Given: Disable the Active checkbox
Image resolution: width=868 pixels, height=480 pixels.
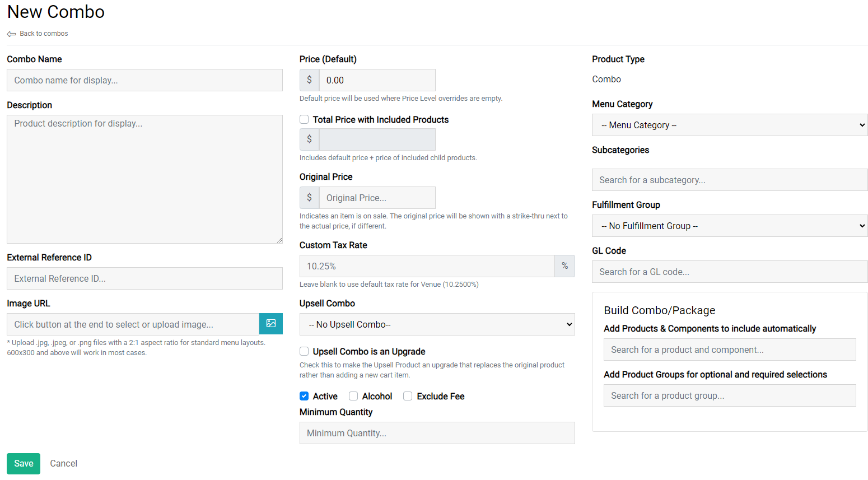Looking at the screenshot, I should coord(304,396).
